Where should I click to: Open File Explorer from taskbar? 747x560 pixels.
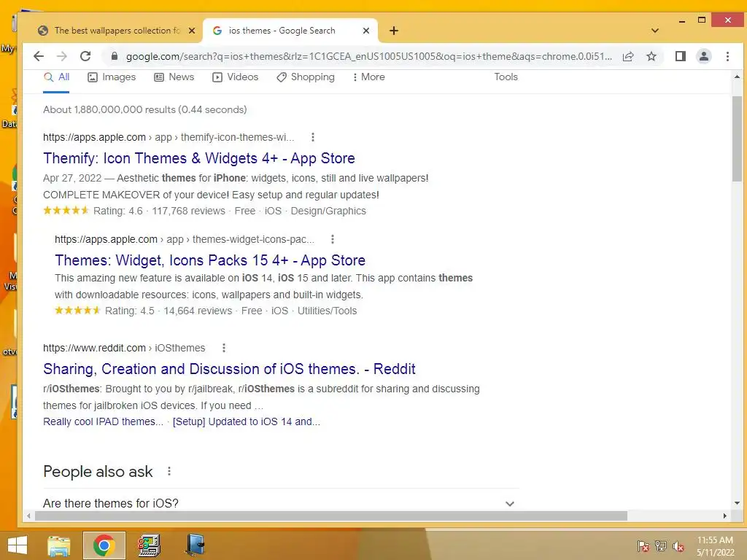point(59,545)
